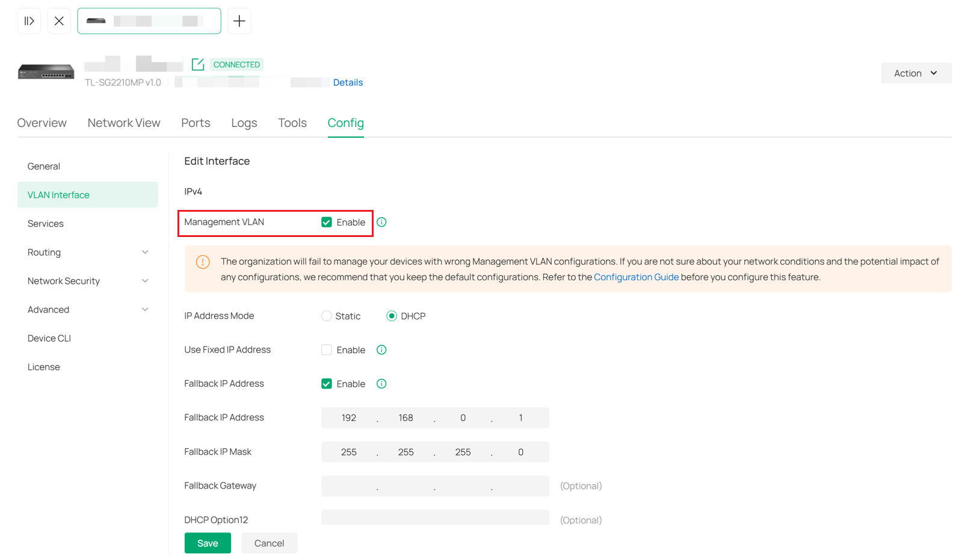
Task: Edit the device name with pencil icon
Action: tap(198, 64)
